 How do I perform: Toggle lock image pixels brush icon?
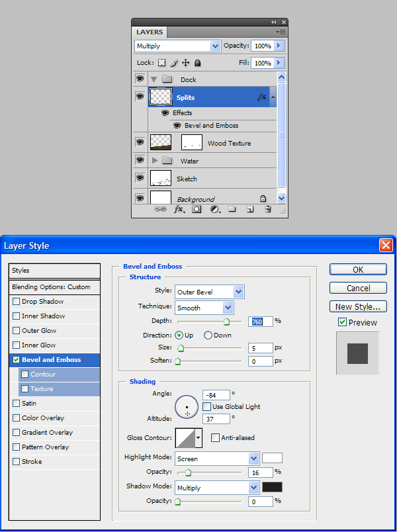pos(174,63)
